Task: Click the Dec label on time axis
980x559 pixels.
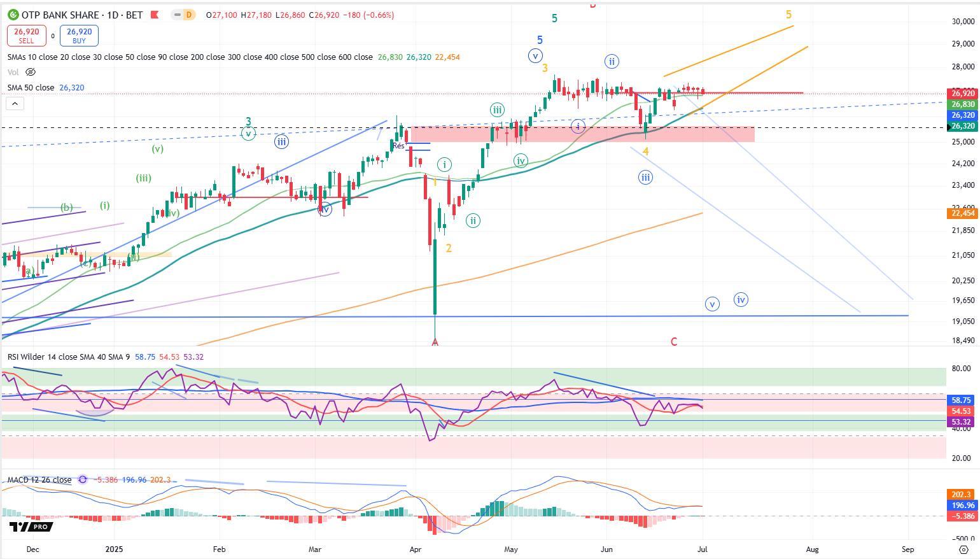Action: tap(32, 549)
